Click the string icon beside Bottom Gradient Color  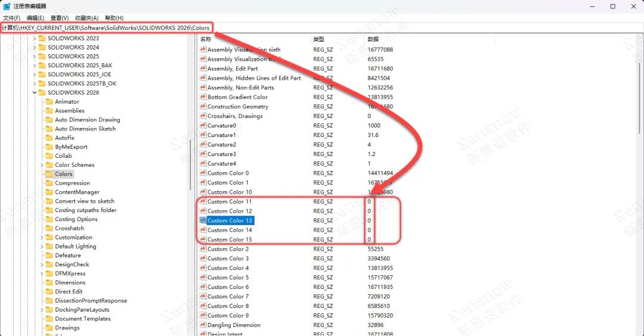(x=203, y=97)
